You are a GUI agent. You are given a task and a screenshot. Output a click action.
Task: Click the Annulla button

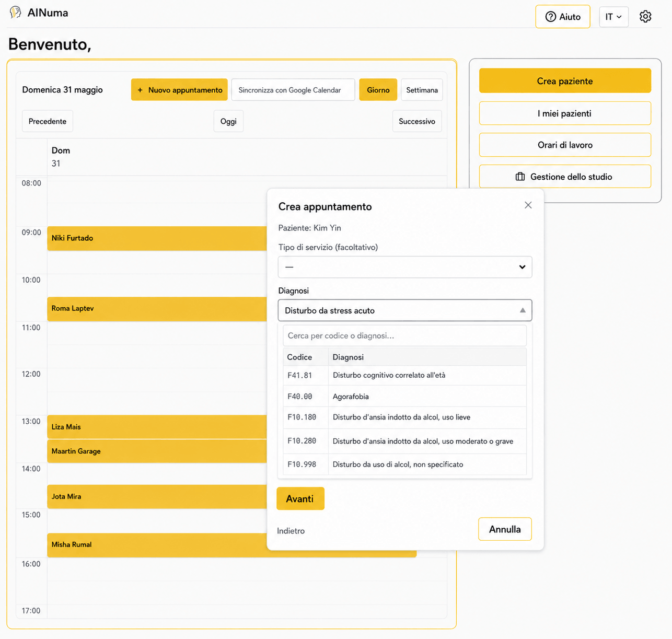point(505,529)
